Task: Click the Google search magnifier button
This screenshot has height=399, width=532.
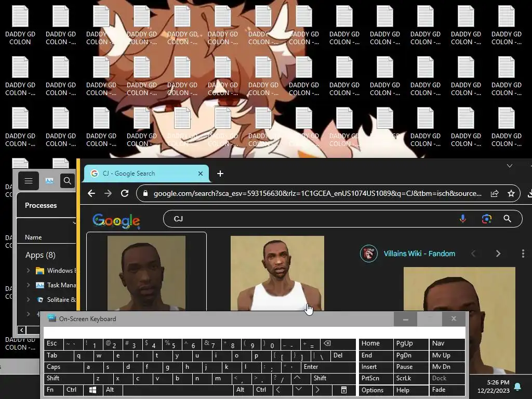Action: click(x=507, y=219)
